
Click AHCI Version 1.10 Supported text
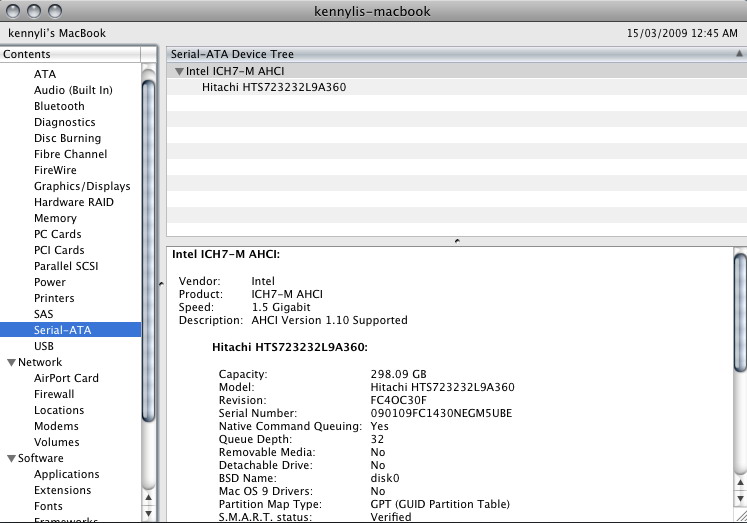pos(329,320)
